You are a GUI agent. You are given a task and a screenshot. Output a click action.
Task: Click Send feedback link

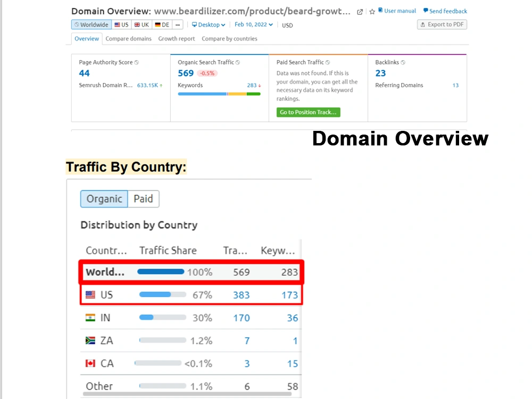(x=445, y=11)
